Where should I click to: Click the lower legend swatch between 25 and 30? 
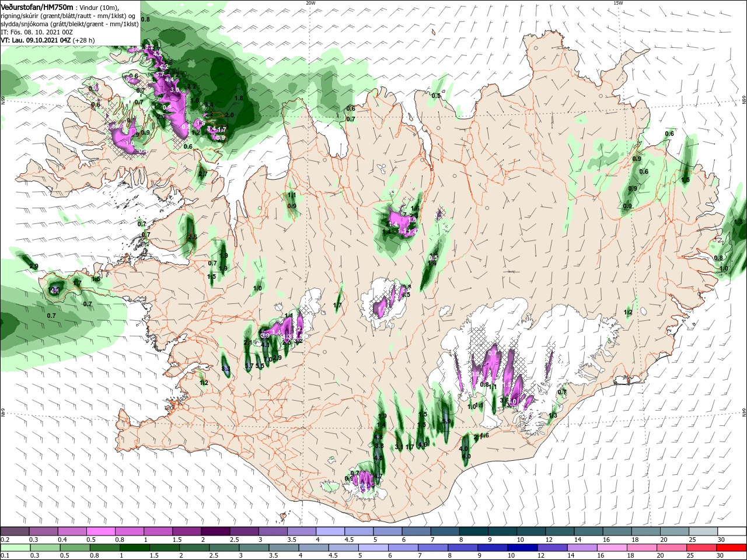pos(702,548)
